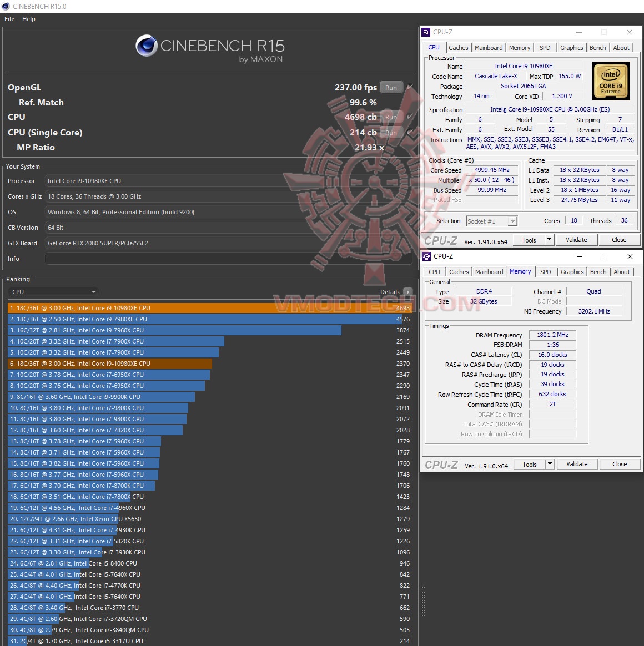Run the OpenGL benchmark

(x=391, y=87)
